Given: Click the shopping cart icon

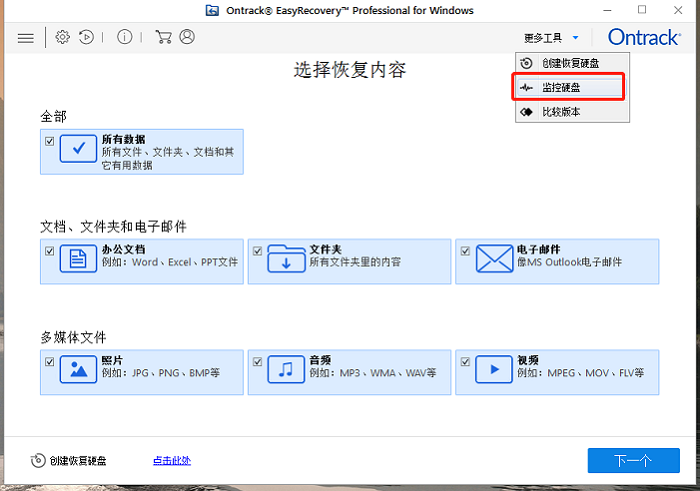Looking at the screenshot, I should [x=163, y=37].
